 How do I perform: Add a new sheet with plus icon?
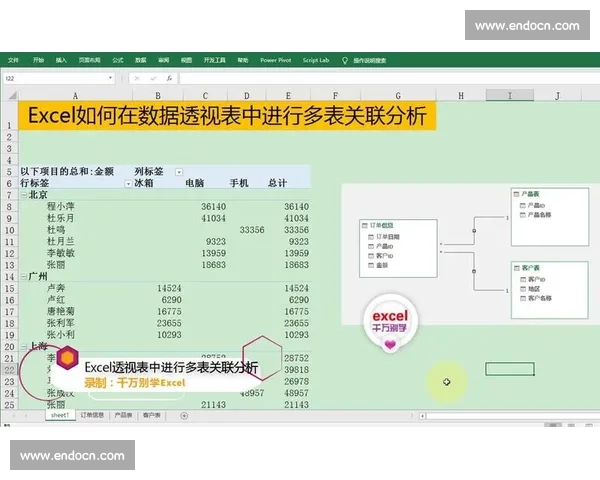tap(184, 416)
